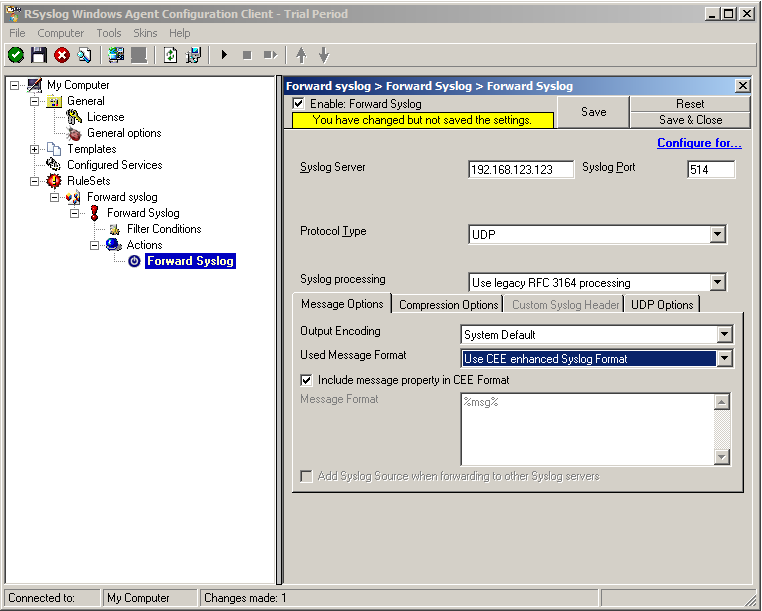Click the Reset button
The width and height of the screenshot is (762, 611).
690,104
